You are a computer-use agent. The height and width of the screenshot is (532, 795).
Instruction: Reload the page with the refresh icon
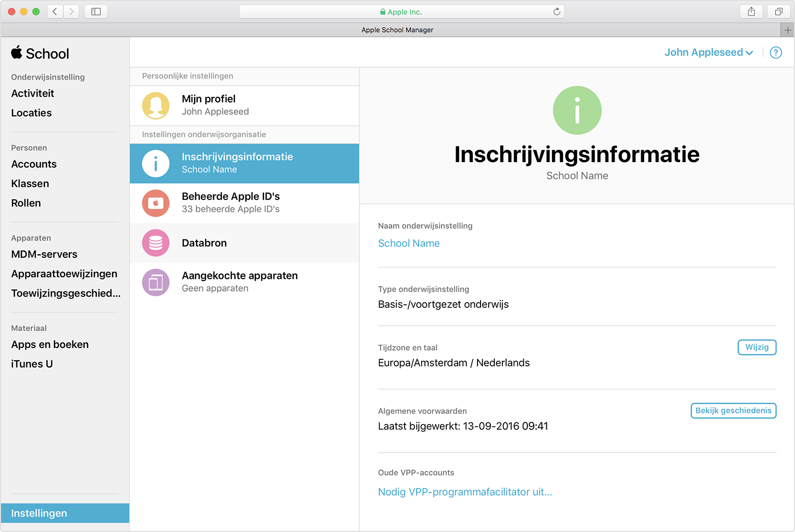(556, 11)
